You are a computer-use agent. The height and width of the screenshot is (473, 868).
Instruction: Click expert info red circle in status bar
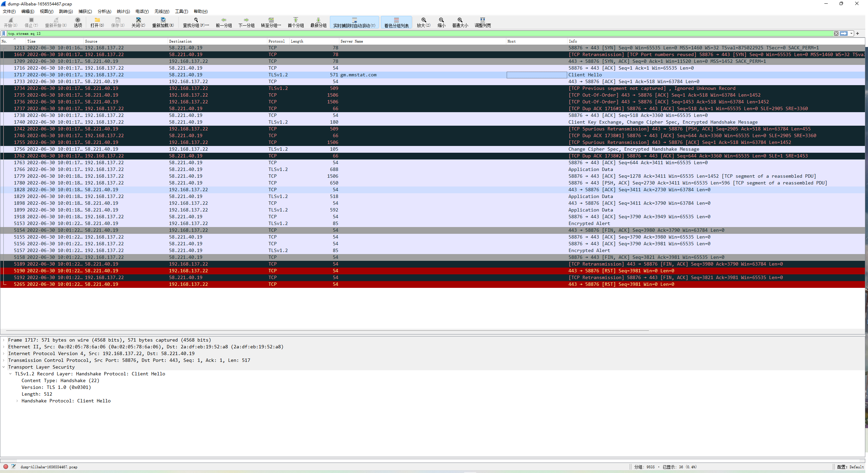tap(6, 467)
